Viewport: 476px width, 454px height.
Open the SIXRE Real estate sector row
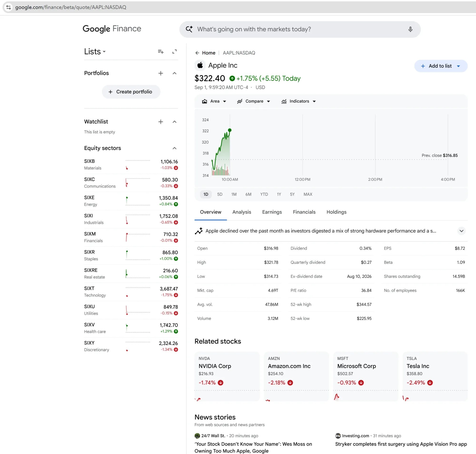coord(131,274)
